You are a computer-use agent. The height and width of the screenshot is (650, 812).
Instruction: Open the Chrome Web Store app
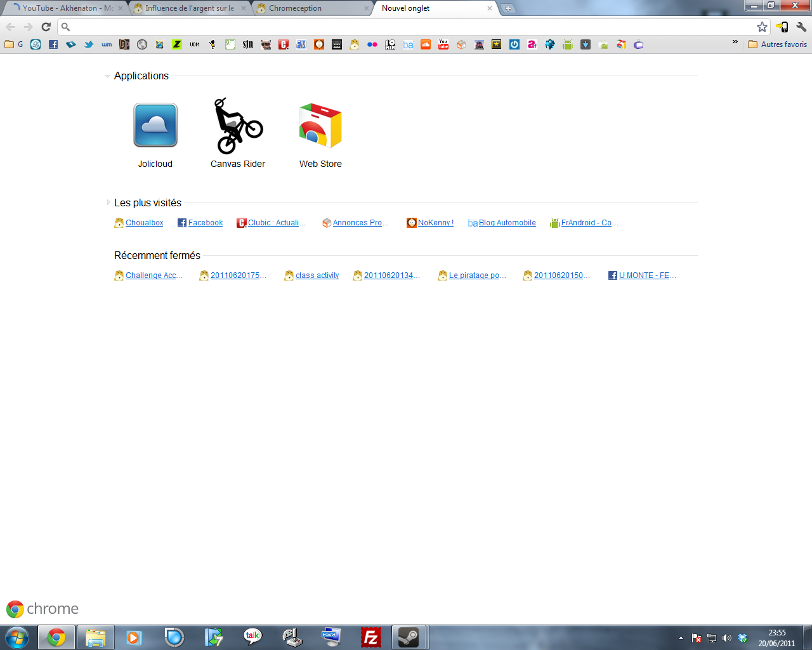pyautogui.click(x=320, y=126)
